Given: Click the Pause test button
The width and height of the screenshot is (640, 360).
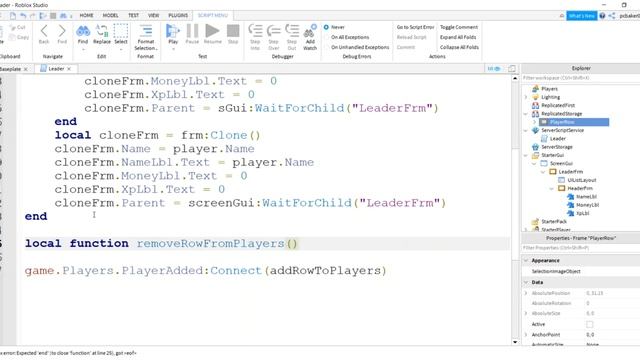Looking at the screenshot, I should click(192, 31).
